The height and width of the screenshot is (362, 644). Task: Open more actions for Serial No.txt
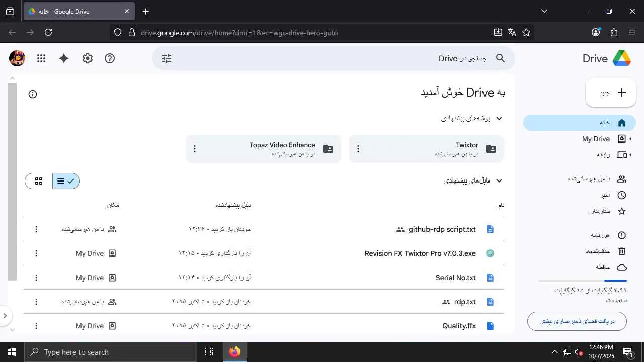click(36, 278)
